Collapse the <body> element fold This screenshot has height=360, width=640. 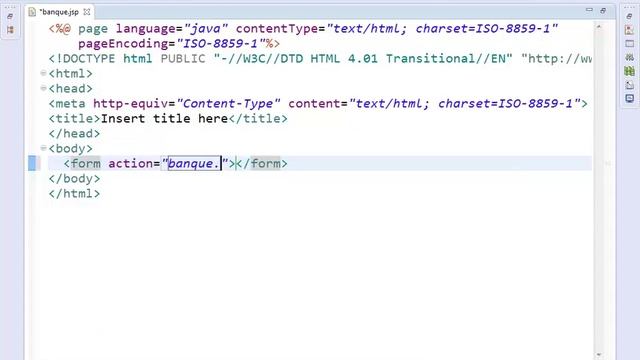43,148
